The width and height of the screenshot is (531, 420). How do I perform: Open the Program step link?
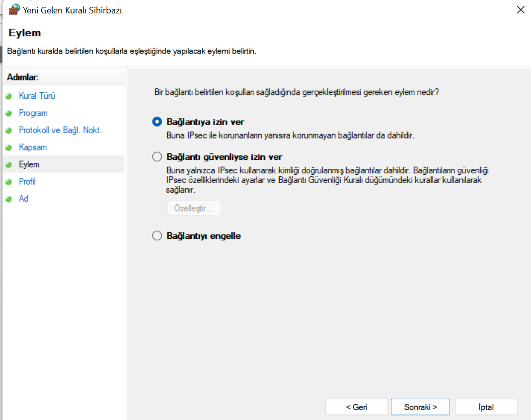pyautogui.click(x=33, y=113)
